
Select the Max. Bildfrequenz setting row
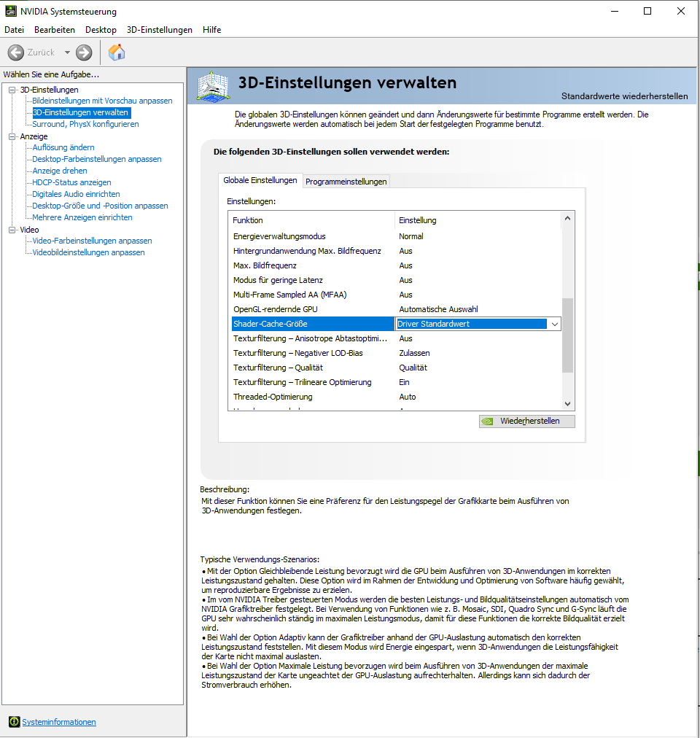click(397, 265)
